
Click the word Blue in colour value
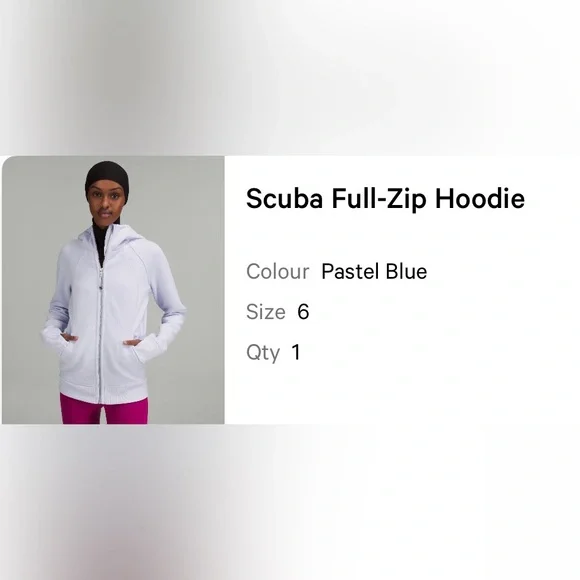[x=406, y=272]
